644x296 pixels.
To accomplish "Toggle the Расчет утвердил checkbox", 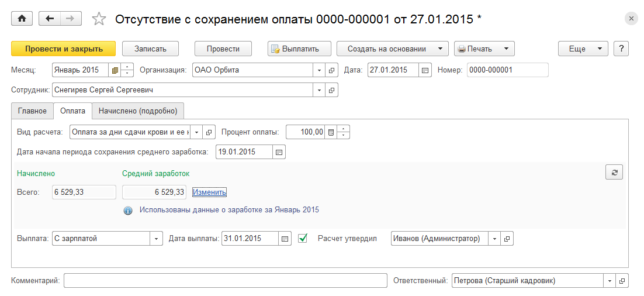I will (x=303, y=238).
